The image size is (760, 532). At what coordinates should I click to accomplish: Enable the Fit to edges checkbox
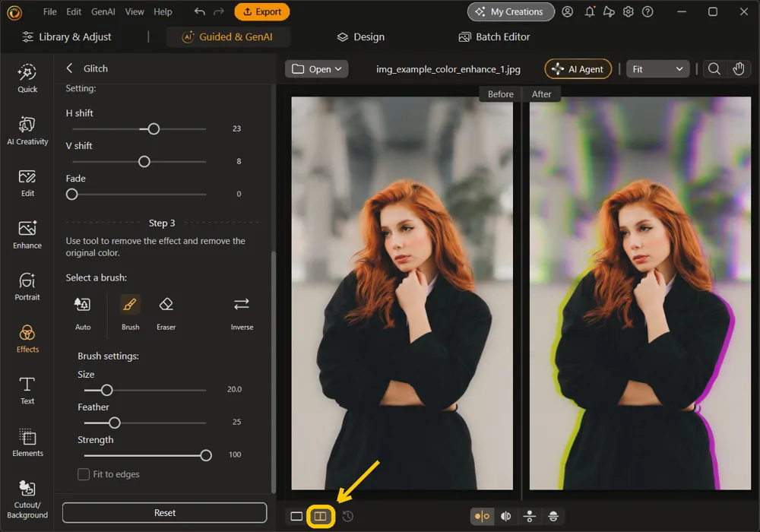click(84, 474)
